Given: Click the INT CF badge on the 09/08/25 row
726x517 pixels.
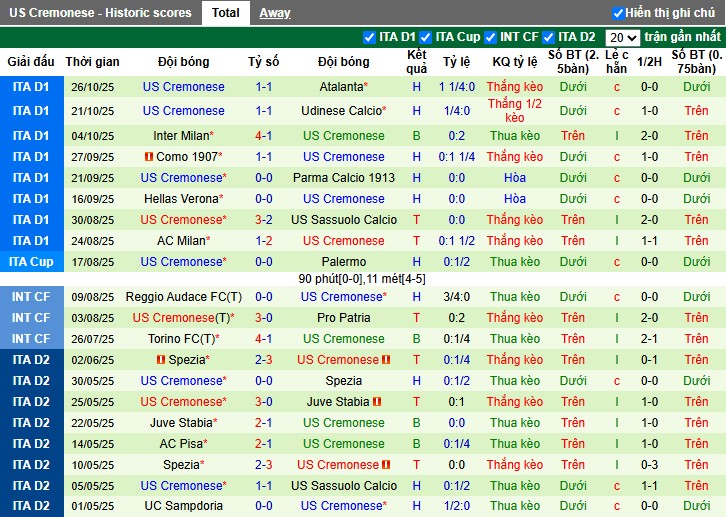Looking at the screenshot, I should 31,297.
